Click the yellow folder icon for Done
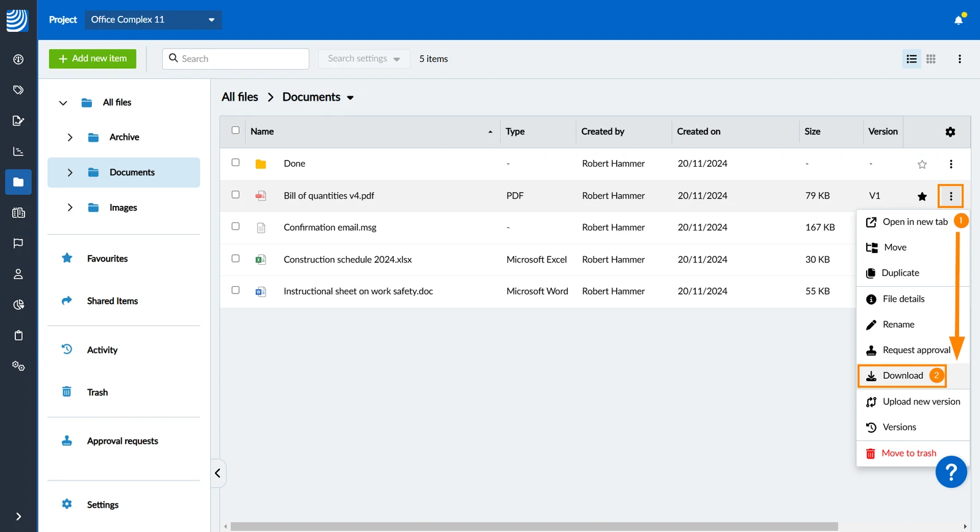 click(x=261, y=164)
